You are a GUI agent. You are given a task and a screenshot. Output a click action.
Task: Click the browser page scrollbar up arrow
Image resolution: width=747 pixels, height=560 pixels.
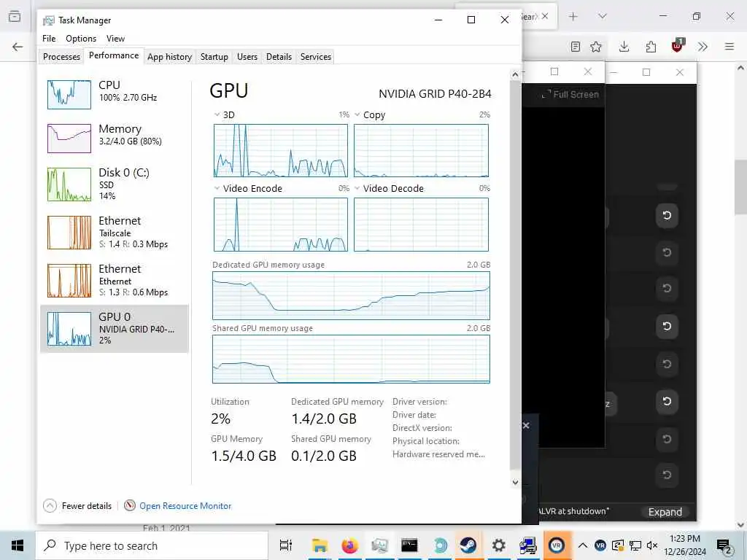point(741,68)
